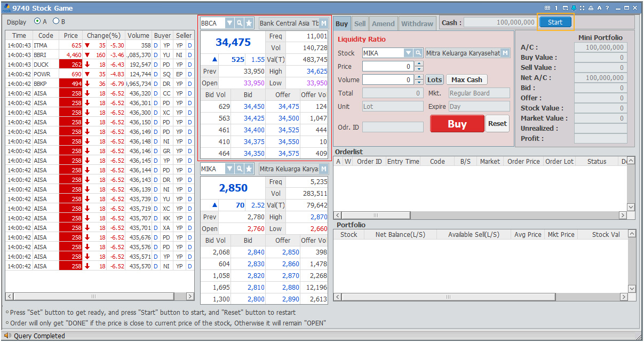Select Display option B radio button
Viewport: 644px width, 342px height.
coord(56,22)
